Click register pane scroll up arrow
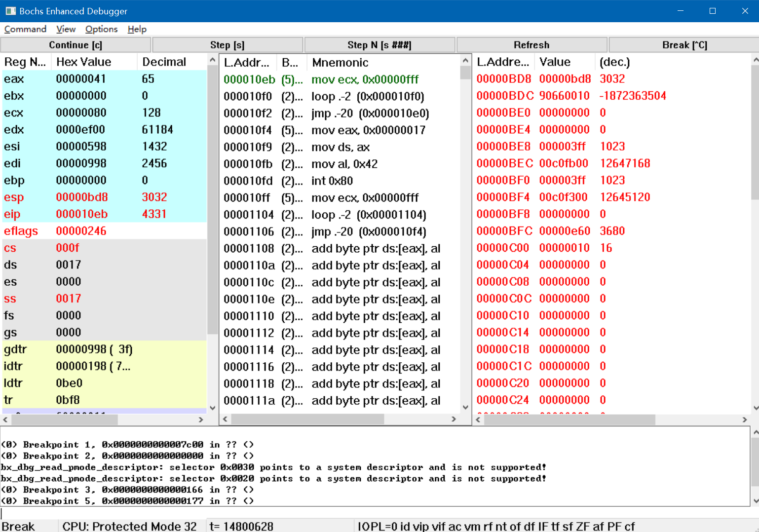 pyautogui.click(x=213, y=60)
